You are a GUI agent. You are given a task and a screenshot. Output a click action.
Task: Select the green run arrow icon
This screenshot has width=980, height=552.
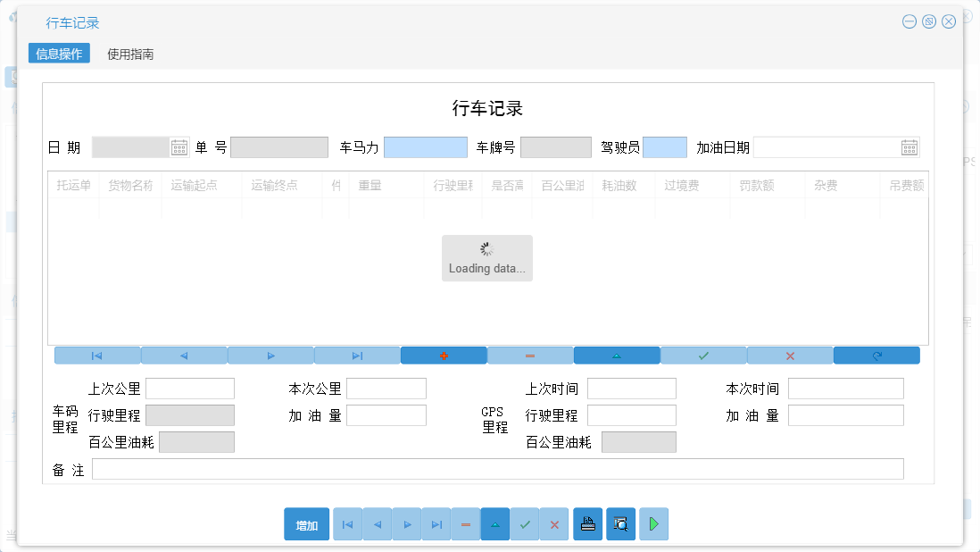click(653, 523)
